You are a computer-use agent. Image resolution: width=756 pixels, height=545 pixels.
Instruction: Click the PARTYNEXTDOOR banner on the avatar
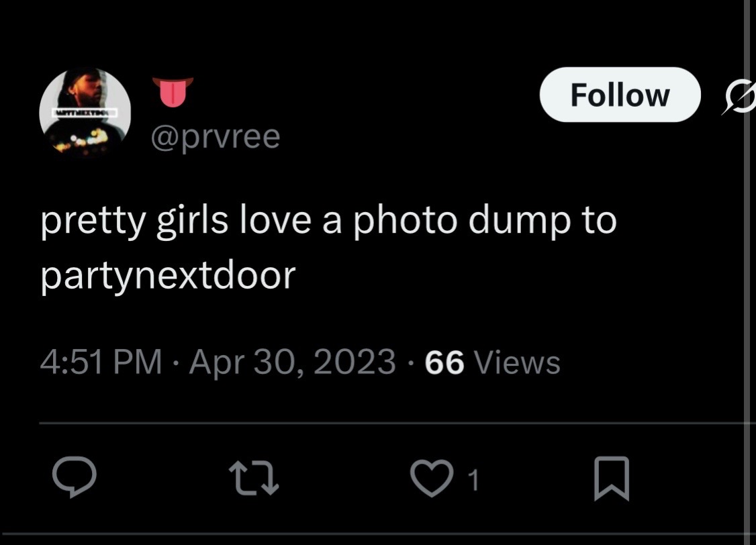click(85, 113)
